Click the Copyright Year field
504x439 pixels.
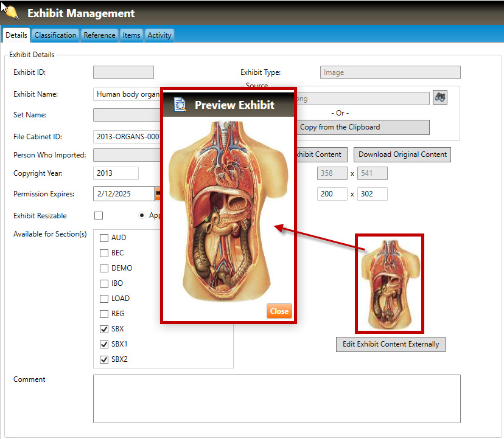click(116, 173)
